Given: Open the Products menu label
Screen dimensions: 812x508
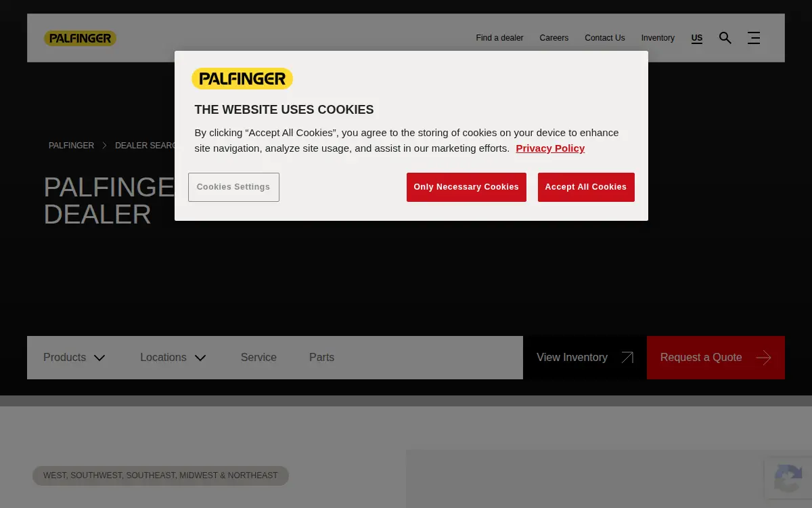Looking at the screenshot, I should point(64,358).
